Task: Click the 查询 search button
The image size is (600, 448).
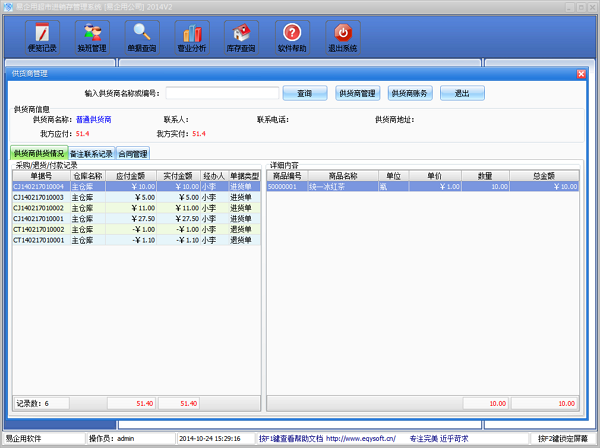Action: pos(305,93)
